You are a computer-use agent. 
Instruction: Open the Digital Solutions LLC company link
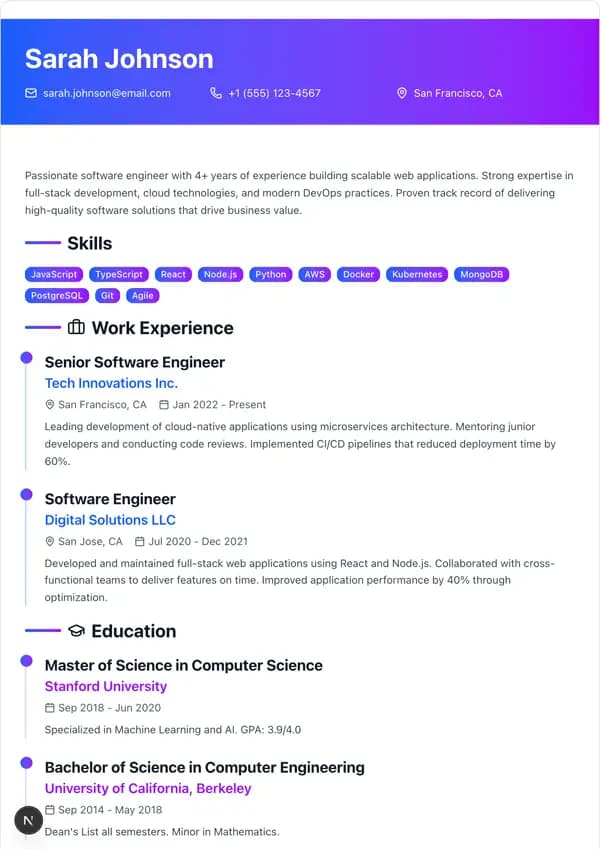pyautogui.click(x=110, y=520)
